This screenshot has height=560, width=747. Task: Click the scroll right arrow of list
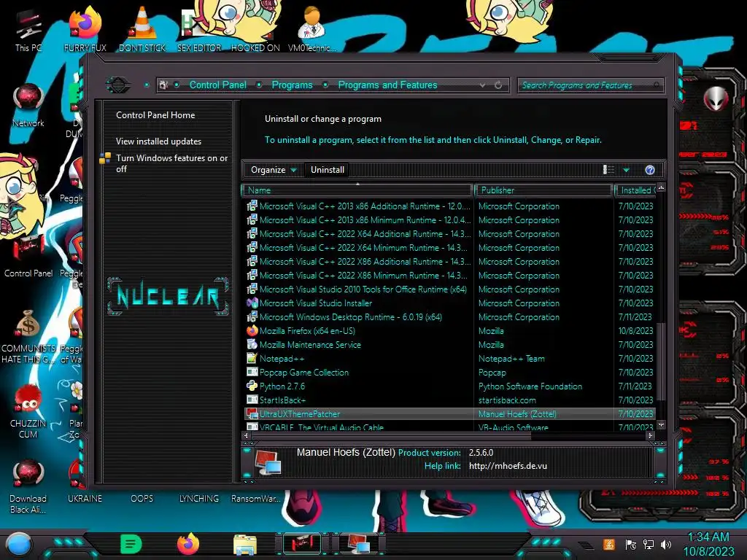coord(650,436)
